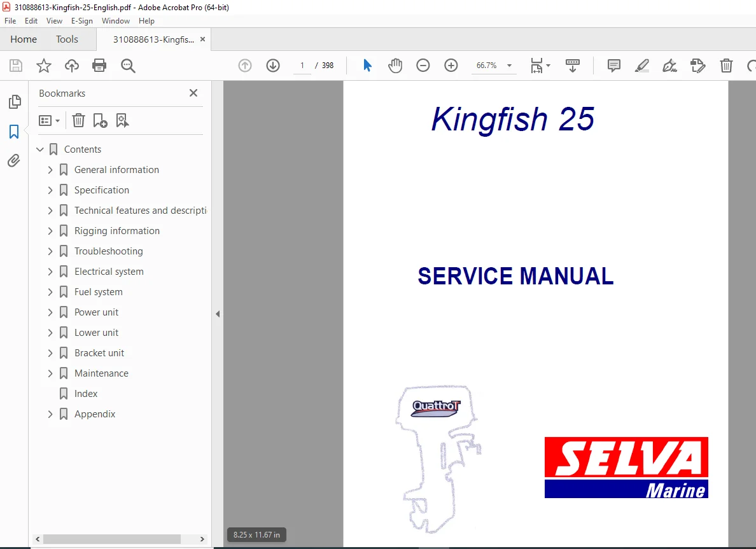Switch to the Tools tab
This screenshot has height=549, width=756.
67,39
